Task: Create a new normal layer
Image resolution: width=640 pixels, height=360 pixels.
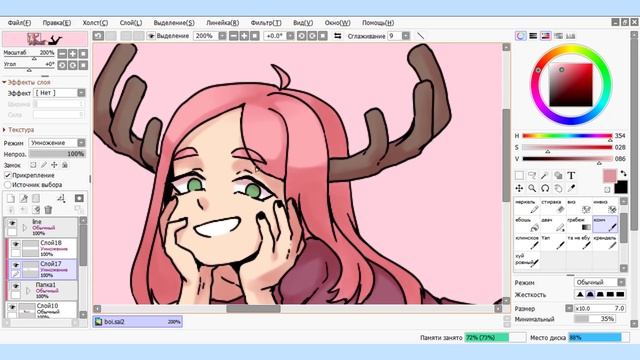Action: 11,198
